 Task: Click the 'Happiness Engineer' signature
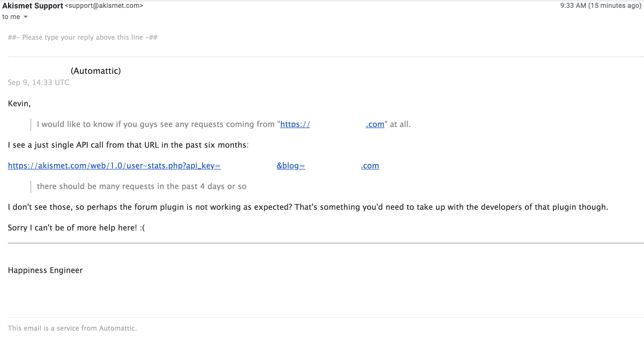pos(45,270)
